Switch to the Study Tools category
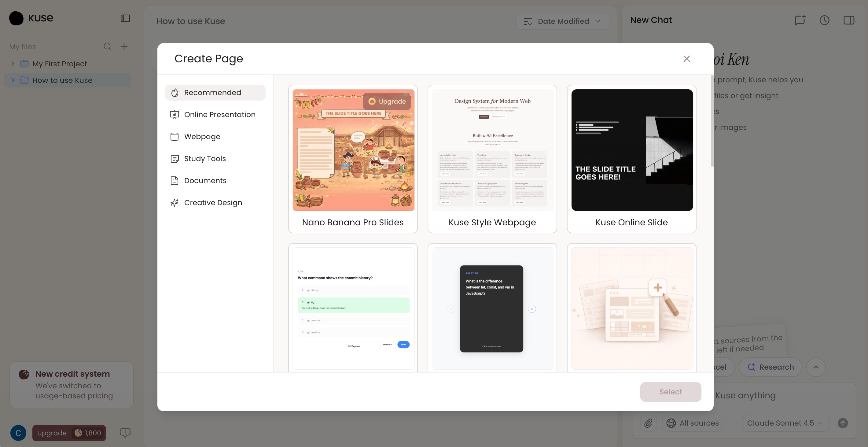The height and width of the screenshot is (447, 868). coord(205,158)
